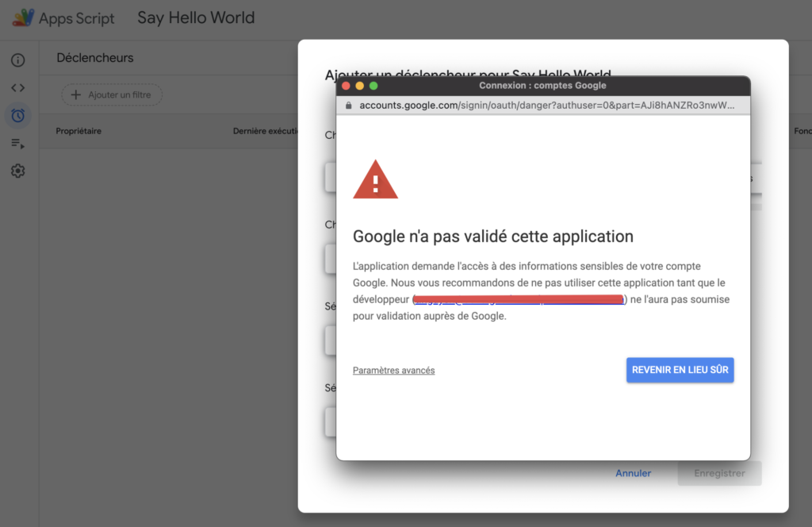Viewport: 812px width, 527px height.
Task: Click the "Dernière exécution" column header
Action: [265, 131]
